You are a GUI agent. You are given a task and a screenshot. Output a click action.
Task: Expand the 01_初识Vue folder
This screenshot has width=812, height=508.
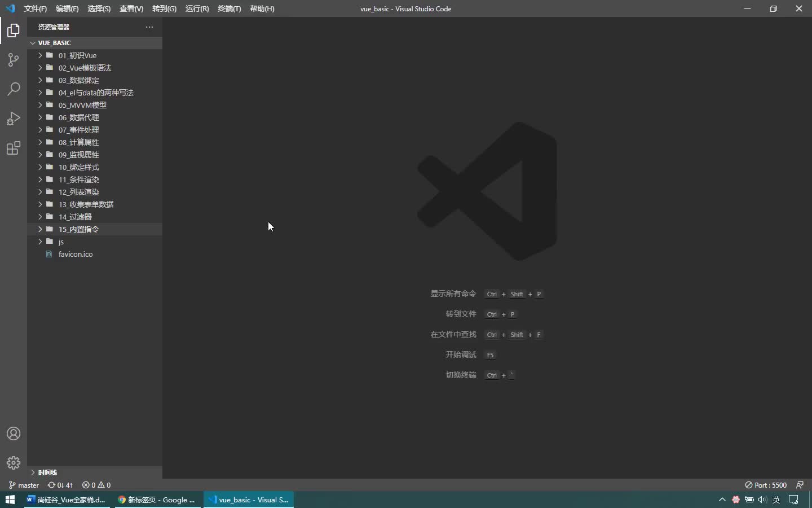95,55
